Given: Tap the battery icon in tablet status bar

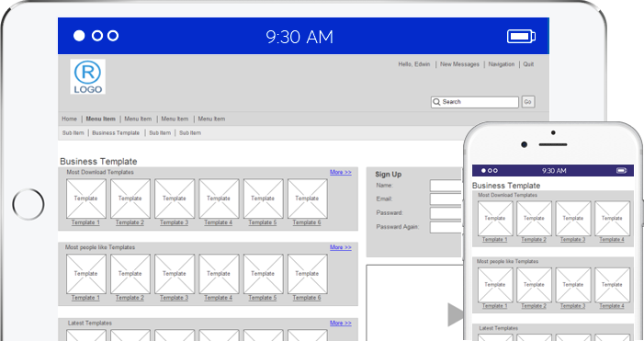Looking at the screenshot, I should click(x=521, y=36).
